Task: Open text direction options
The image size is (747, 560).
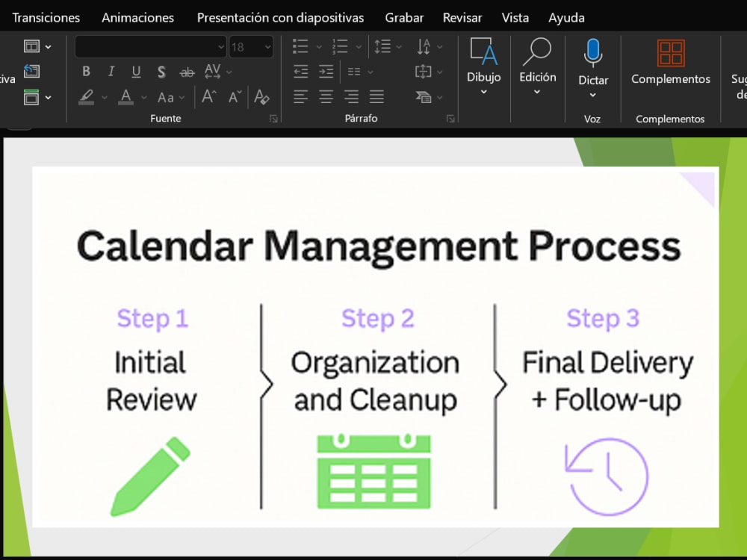Action: click(x=428, y=46)
